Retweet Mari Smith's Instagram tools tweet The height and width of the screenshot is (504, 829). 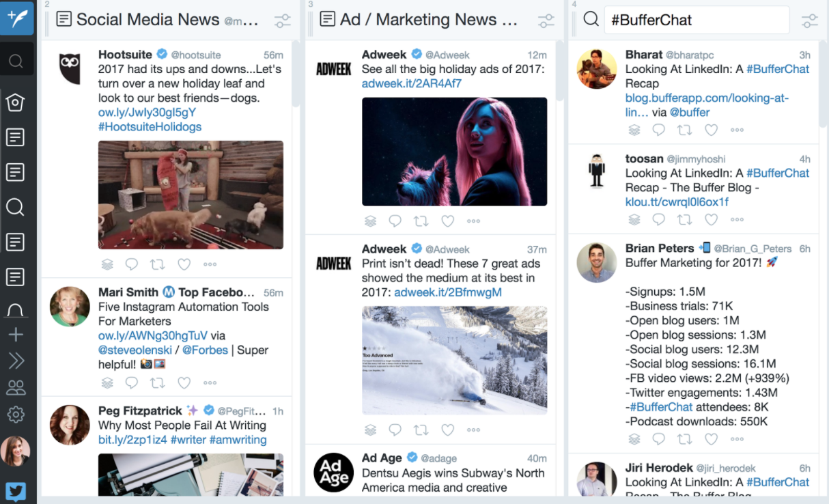[158, 383]
